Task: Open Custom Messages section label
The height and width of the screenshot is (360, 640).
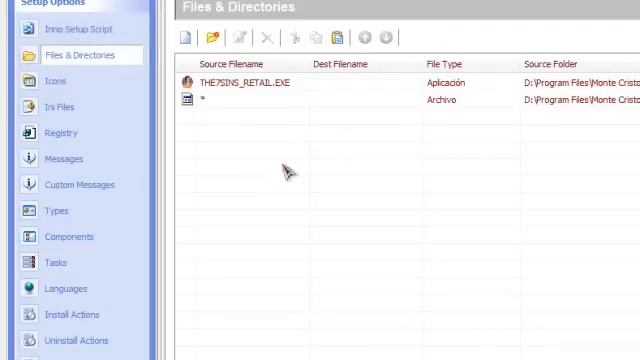Action: 80,185
